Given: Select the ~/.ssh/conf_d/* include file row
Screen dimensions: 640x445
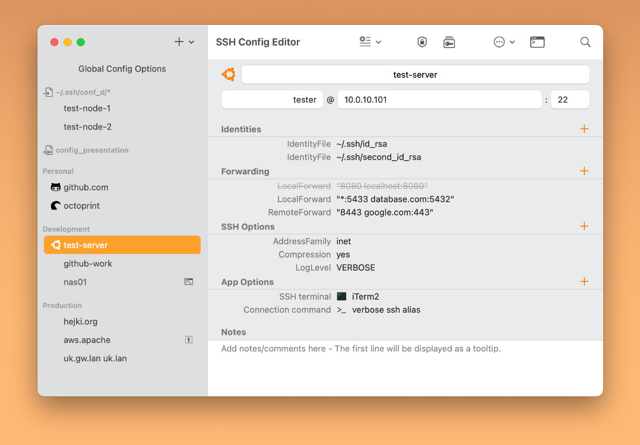Looking at the screenshot, I should (x=122, y=92).
